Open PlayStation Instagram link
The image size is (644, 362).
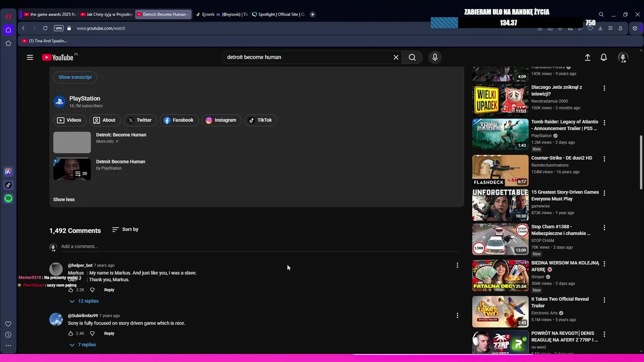[220, 120]
